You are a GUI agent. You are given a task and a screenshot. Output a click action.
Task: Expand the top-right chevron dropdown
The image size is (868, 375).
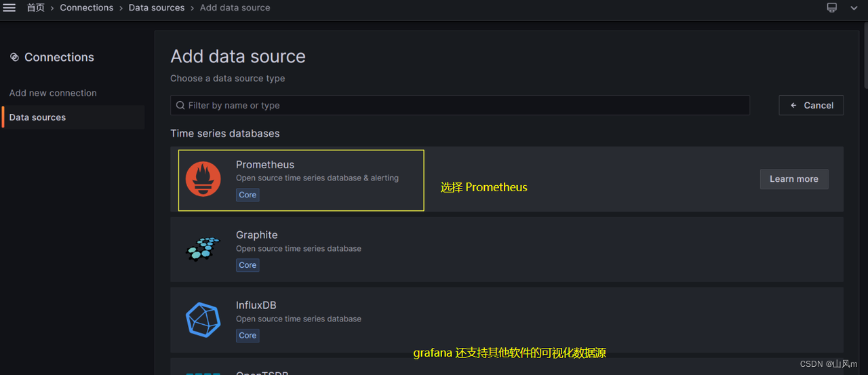pyautogui.click(x=854, y=7)
